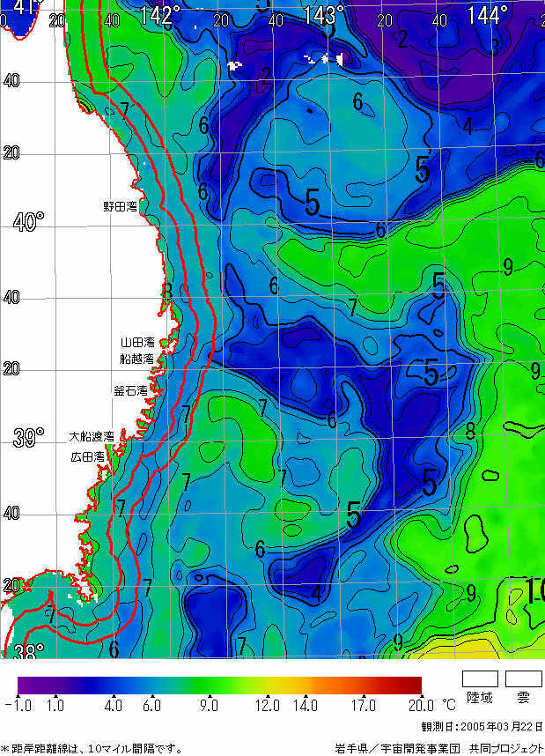Click the 39° latitude label
Image resolution: width=545 pixels, height=756 pixels.
tap(28, 438)
